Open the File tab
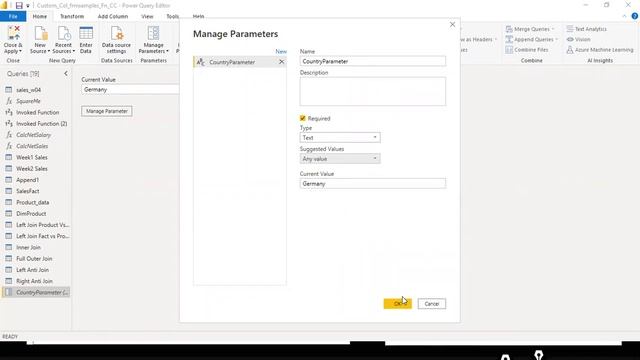The image size is (640, 360). (x=13, y=16)
